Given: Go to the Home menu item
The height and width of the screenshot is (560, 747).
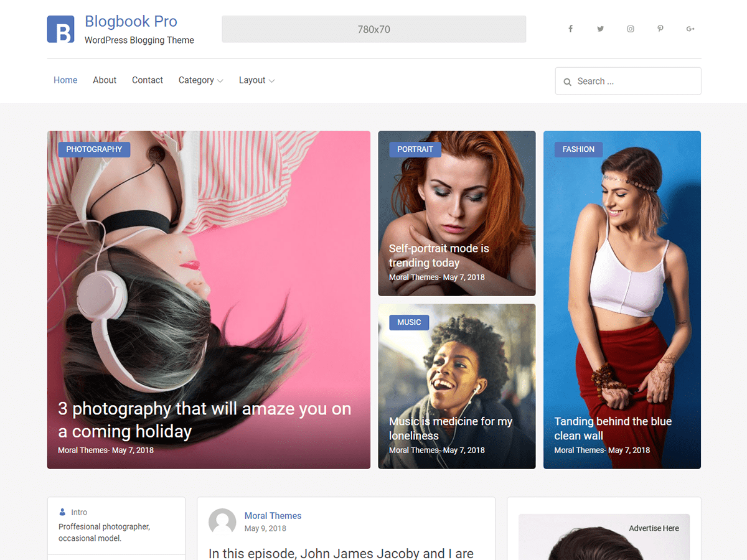Looking at the screenshot, I should pos(65,80).
